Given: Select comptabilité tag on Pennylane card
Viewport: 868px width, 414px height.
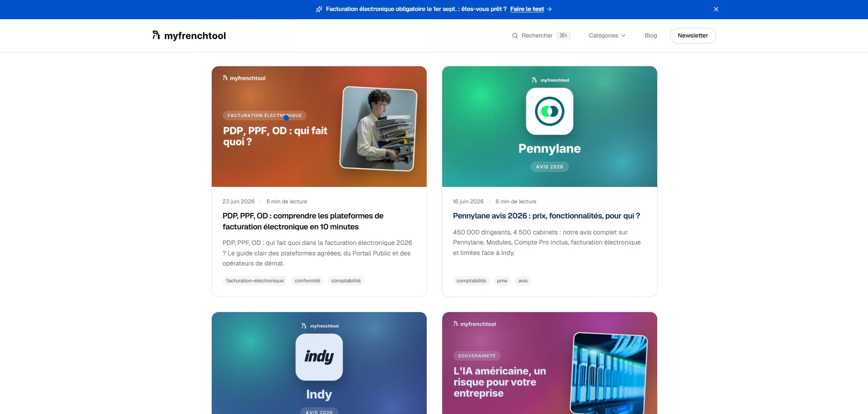Looking at the screenshot, I should coord(471,281).
